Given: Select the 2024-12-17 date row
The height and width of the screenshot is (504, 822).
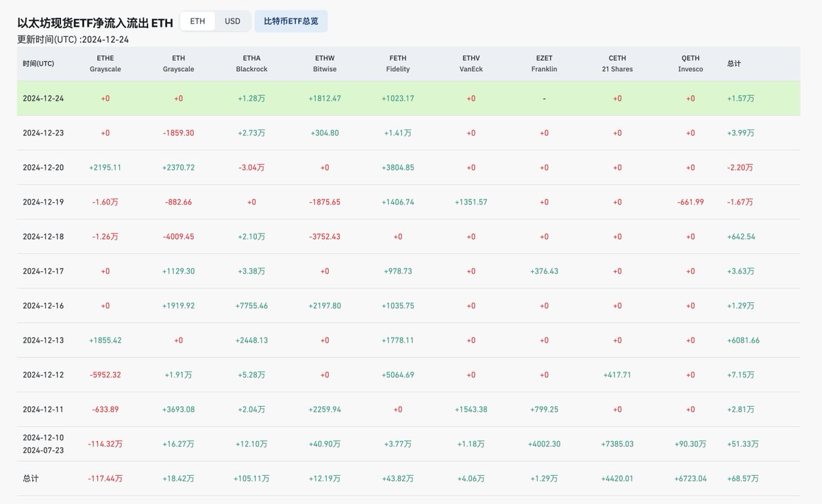Looking at the screenshot, I should (x=409, y=271).
